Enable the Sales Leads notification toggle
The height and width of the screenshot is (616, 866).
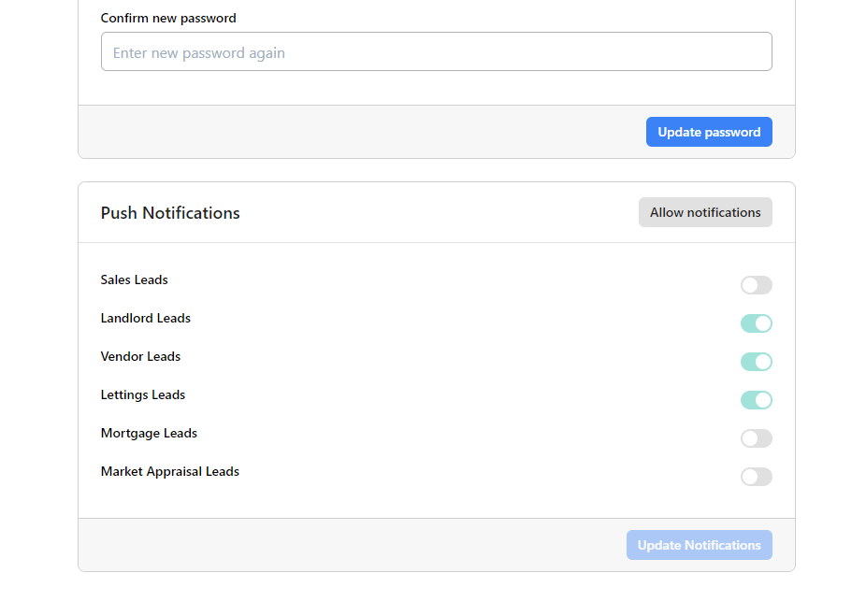(x=756, y=285)
